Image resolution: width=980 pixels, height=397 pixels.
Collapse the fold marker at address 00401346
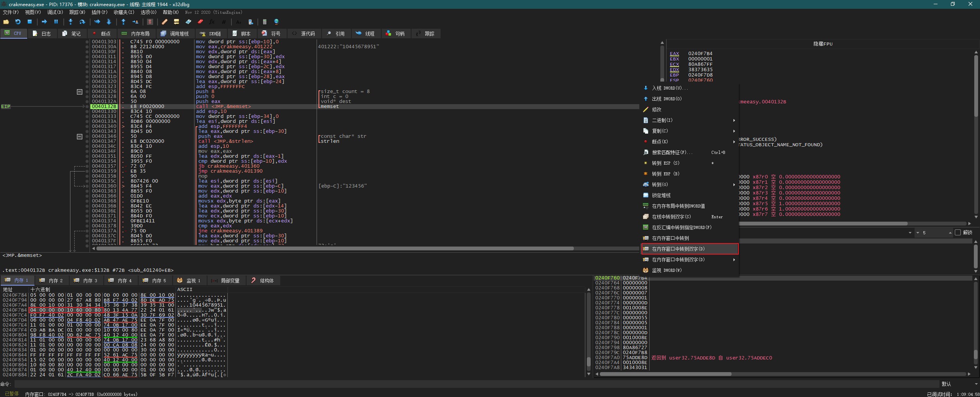79,136
